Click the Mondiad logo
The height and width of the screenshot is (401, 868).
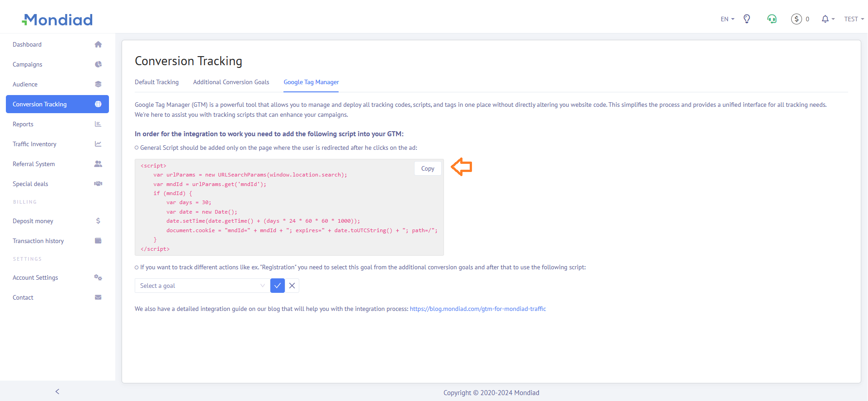57,19
